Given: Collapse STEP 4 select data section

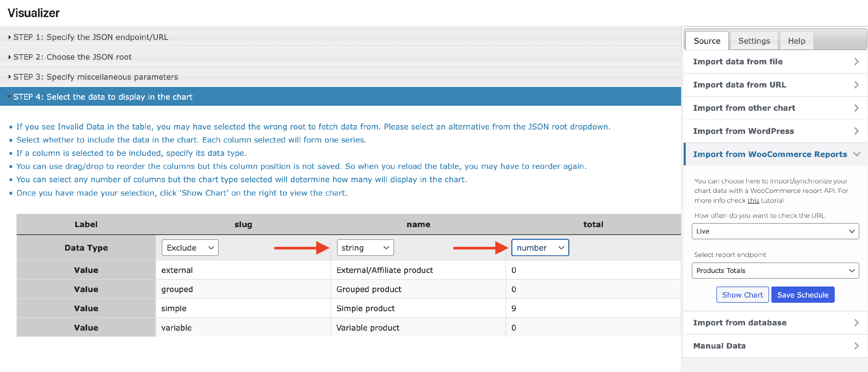Looking at the screenshot, I should (103, 97).
